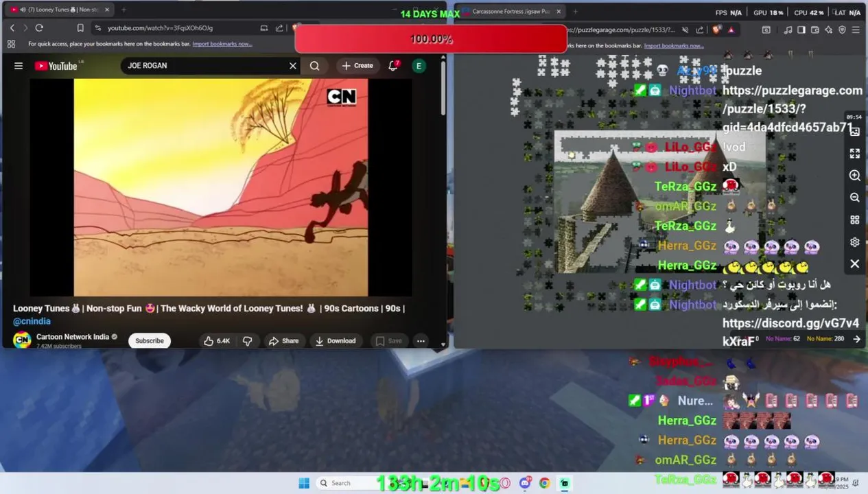Open apps grid icon on the YouTube window bookmarks bar
The image size is (868, 494).
click(11, 44)
